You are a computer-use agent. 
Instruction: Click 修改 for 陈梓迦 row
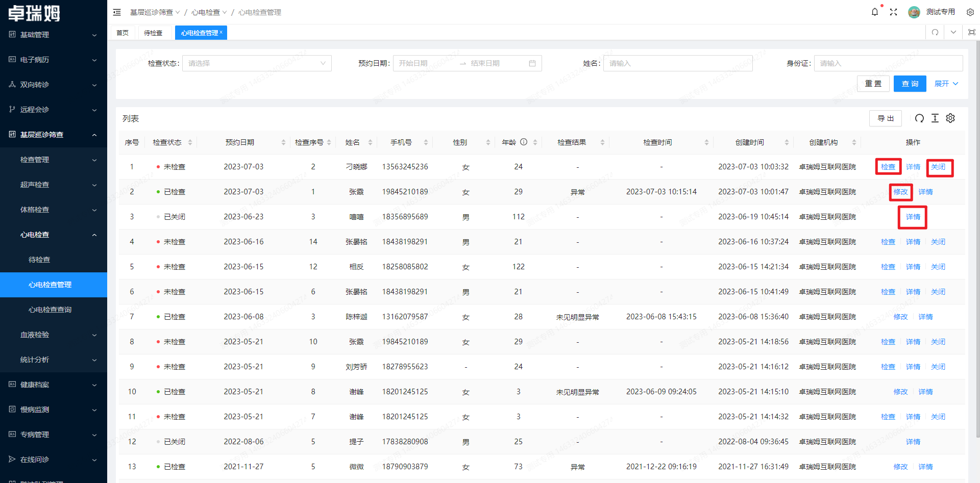click(900, 317)
